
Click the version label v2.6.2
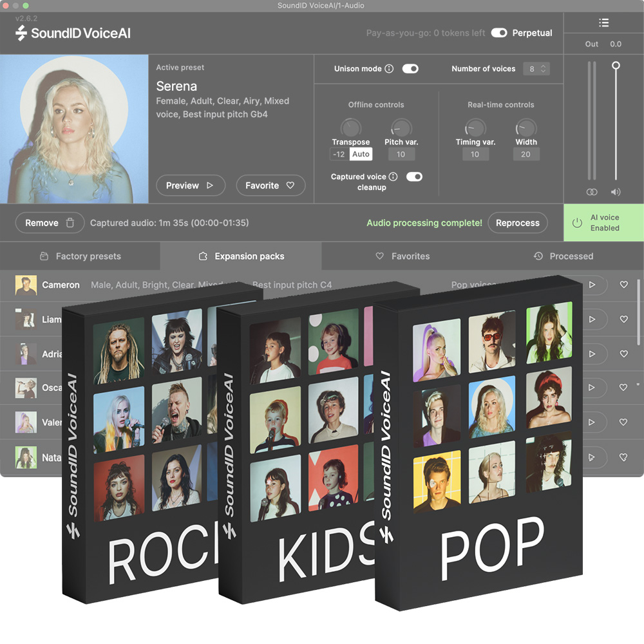pos(26,19)
